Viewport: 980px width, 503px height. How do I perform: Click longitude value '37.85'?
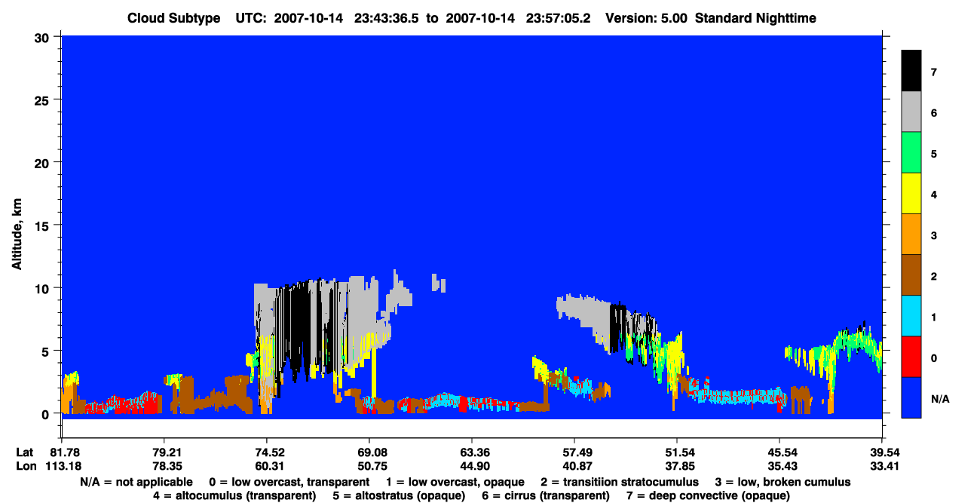point(677,466)
